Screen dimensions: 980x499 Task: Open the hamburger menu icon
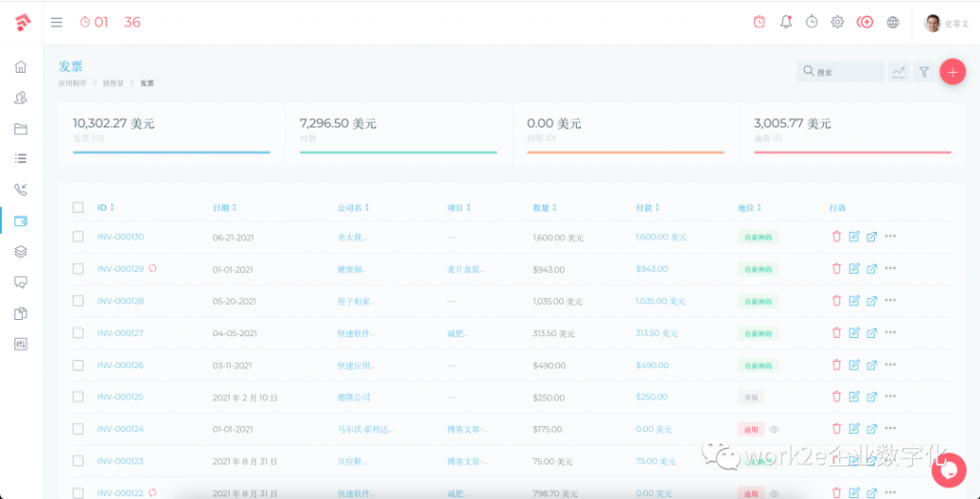coord(56,23)
